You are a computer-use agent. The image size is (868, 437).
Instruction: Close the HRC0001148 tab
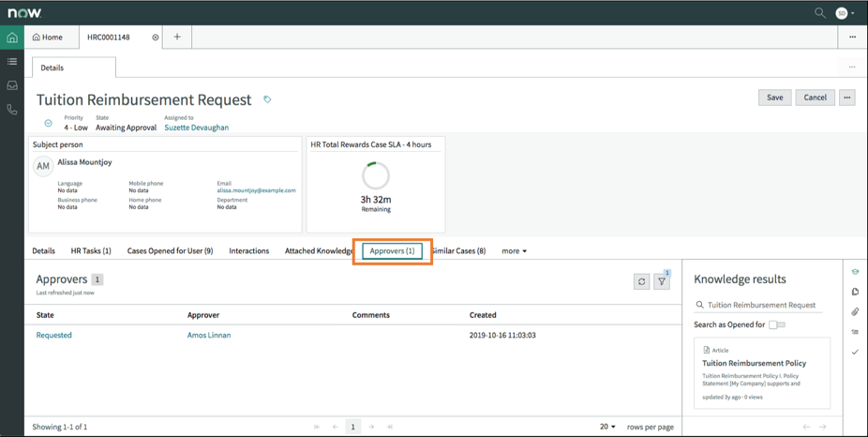156,38
